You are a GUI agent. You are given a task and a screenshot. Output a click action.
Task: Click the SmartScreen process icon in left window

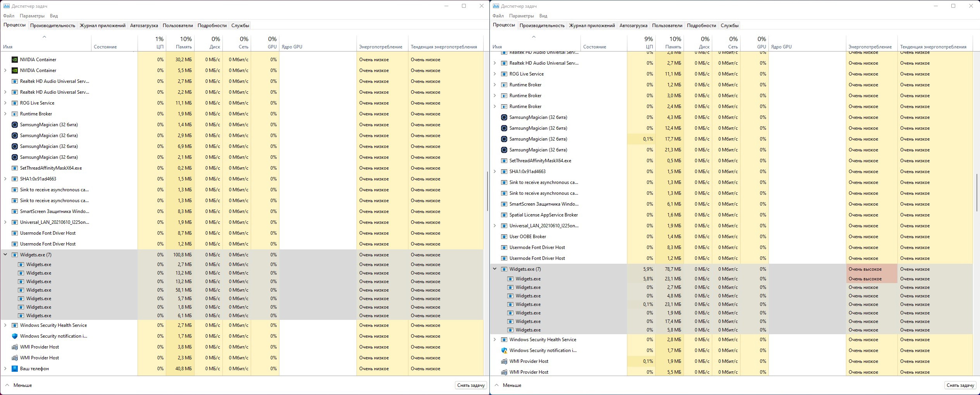click(15, 211)
